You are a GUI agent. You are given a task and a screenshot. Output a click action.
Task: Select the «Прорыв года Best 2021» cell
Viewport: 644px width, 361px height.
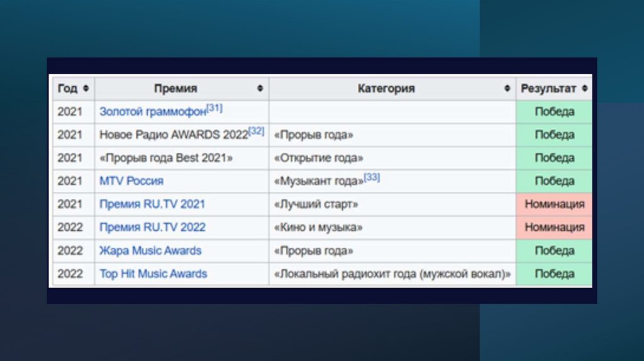tap(182, 158)
